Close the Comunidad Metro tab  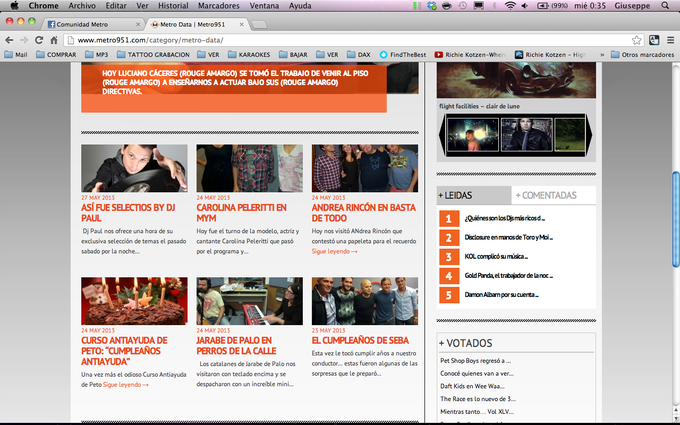138,24
